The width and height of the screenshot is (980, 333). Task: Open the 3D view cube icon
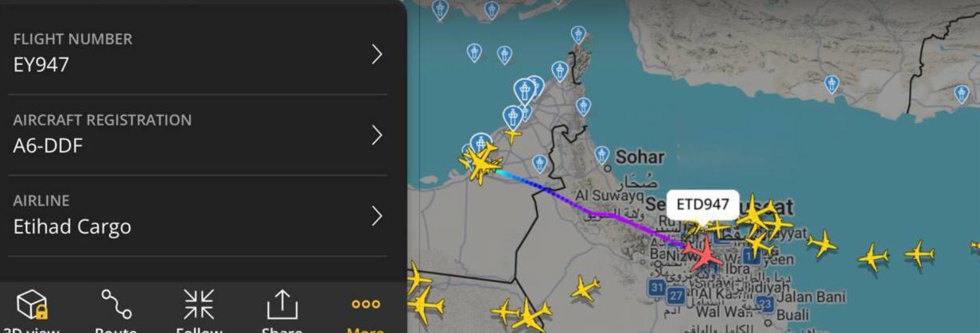coord(32,304)
